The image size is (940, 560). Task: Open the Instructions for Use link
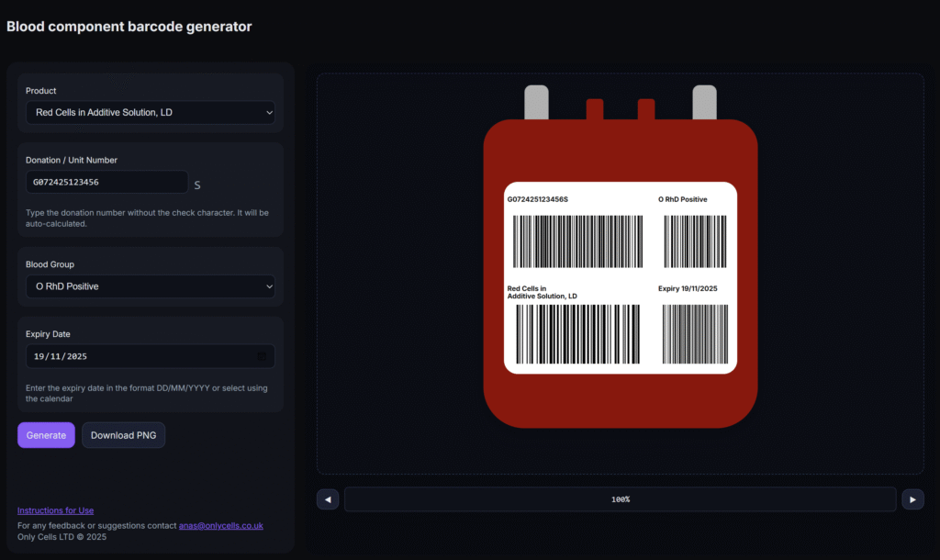click(x=55, y=510)
